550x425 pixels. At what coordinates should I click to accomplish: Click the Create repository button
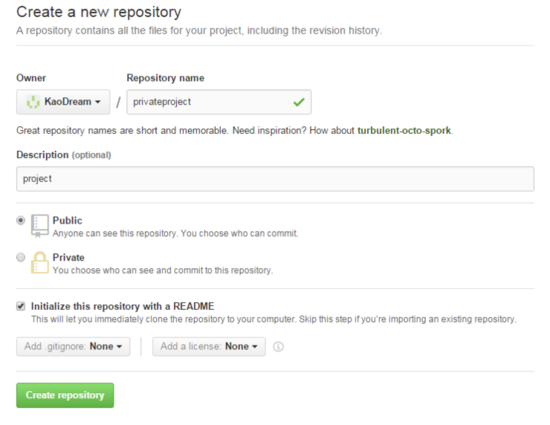[65, 395]
